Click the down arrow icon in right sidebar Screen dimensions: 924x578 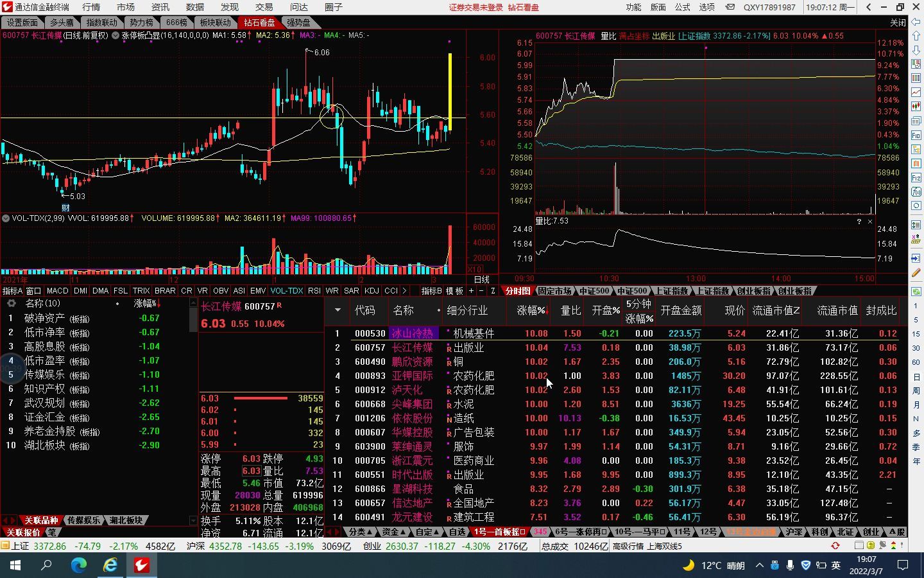click(916, 50)
